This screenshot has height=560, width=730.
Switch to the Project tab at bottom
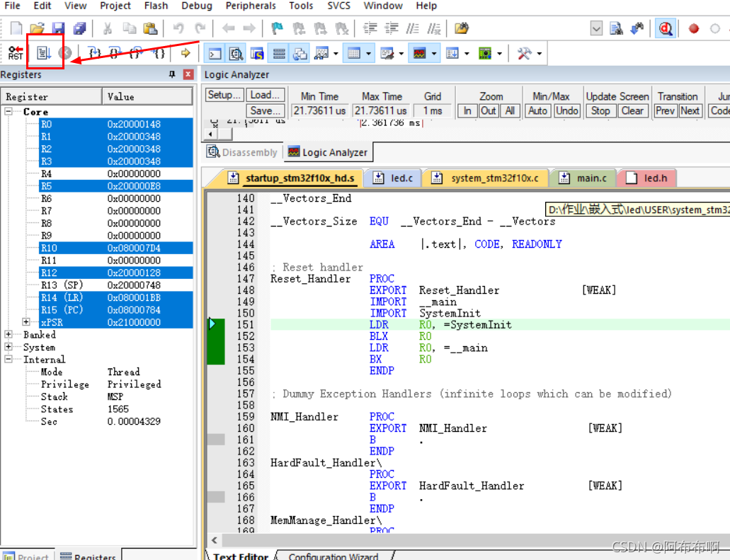(27, 556)
